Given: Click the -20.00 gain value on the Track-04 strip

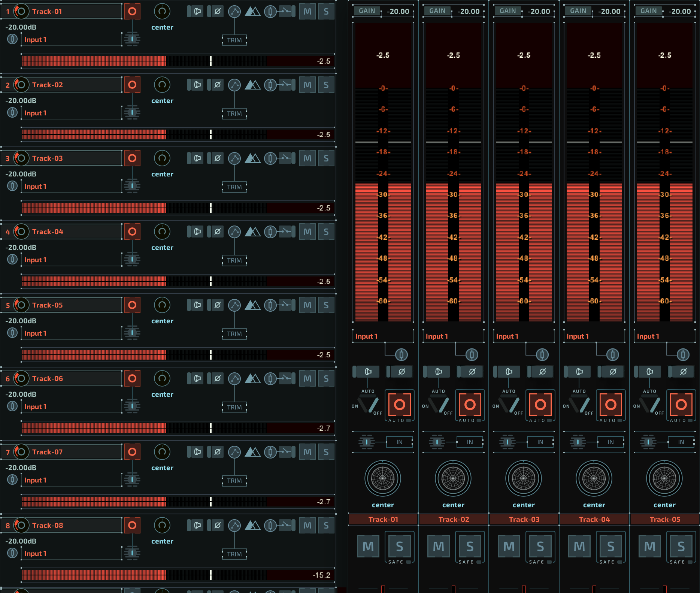Looking at the screenshot, I should pos(609,11).
